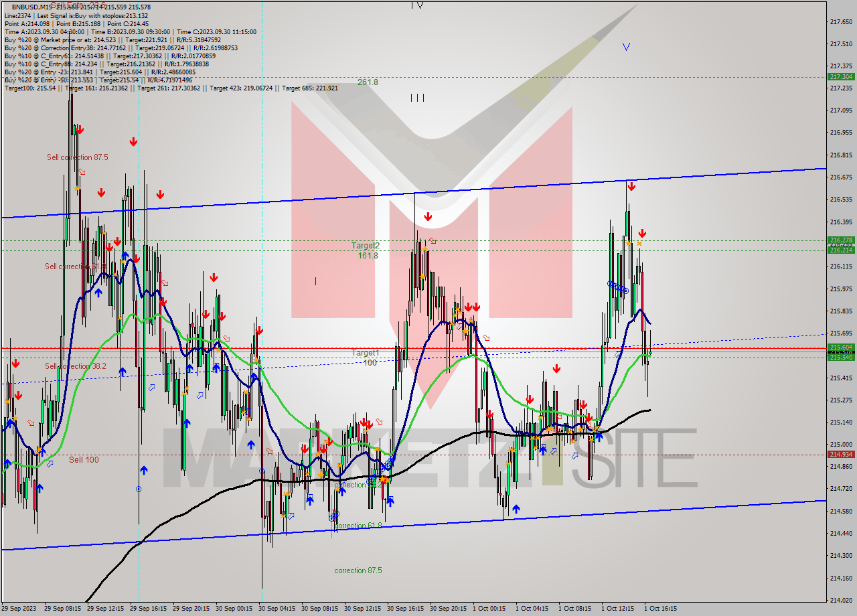Click the 214.580 price axis value
Viewport: 857px width, 616px height.
(x=840, y=511)
